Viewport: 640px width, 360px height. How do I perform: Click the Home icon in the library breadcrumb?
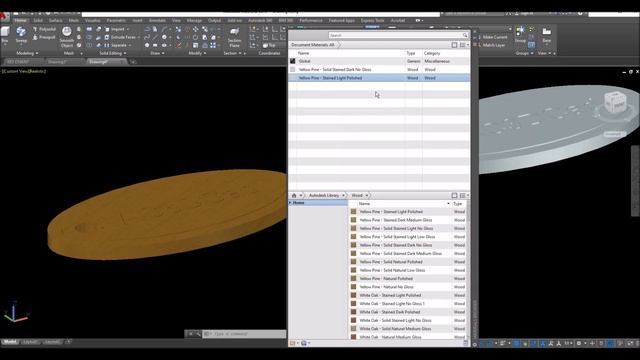tap(294, 196)
